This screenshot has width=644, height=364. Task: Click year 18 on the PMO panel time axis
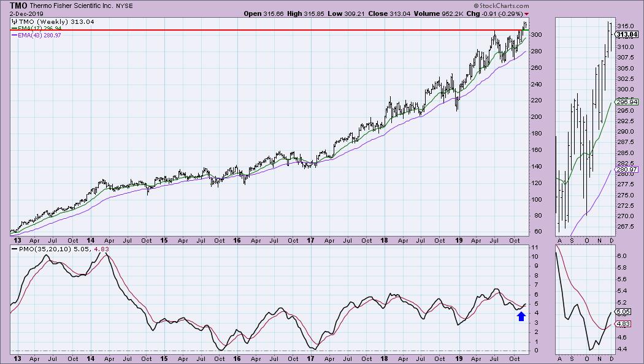click(x=384, y=358)
